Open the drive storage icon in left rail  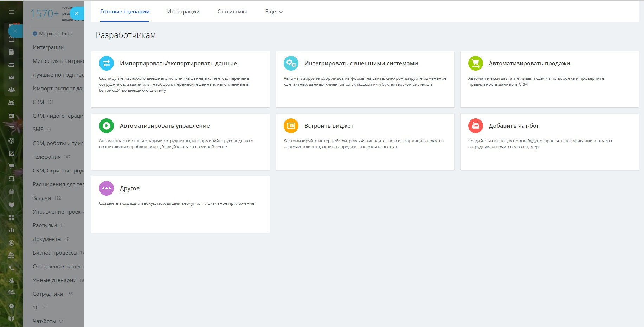pyautogui.click(x=12, y=65)
